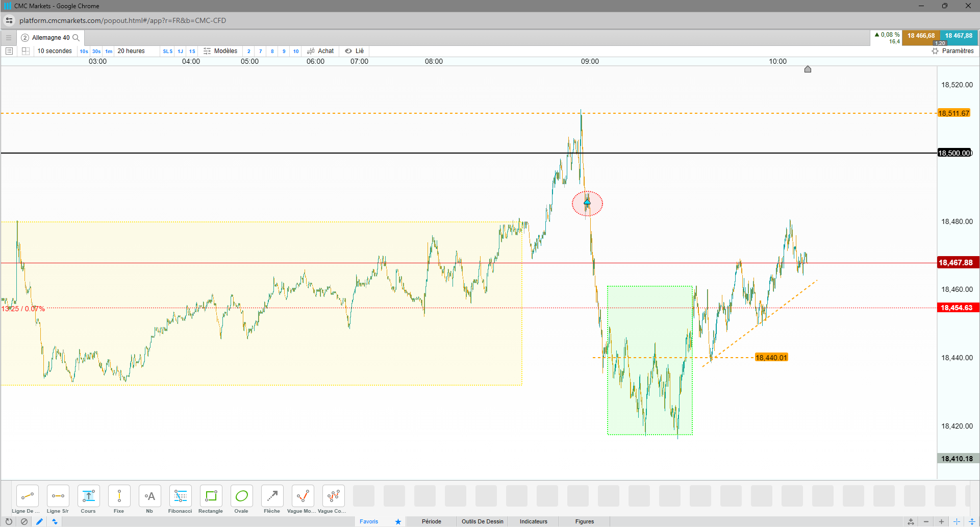Click the blue pencil draw icon
Screen dimensions: 980x527
pos(39,521)
